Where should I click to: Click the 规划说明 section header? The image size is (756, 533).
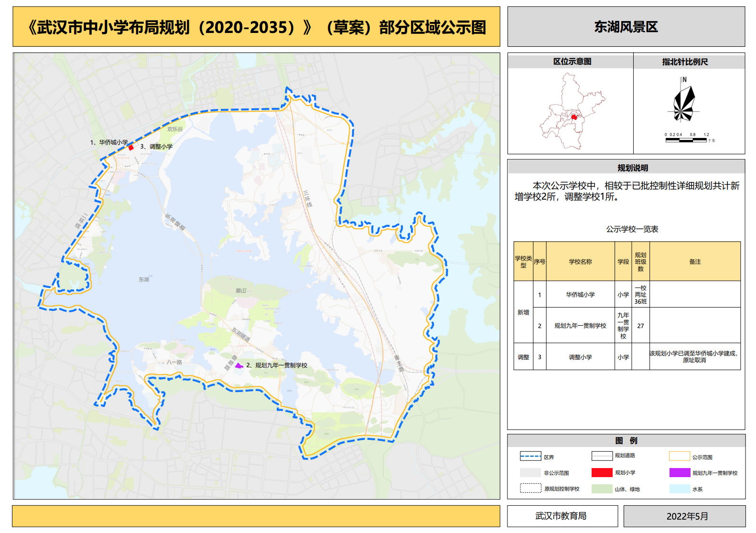tap(632, 168)
